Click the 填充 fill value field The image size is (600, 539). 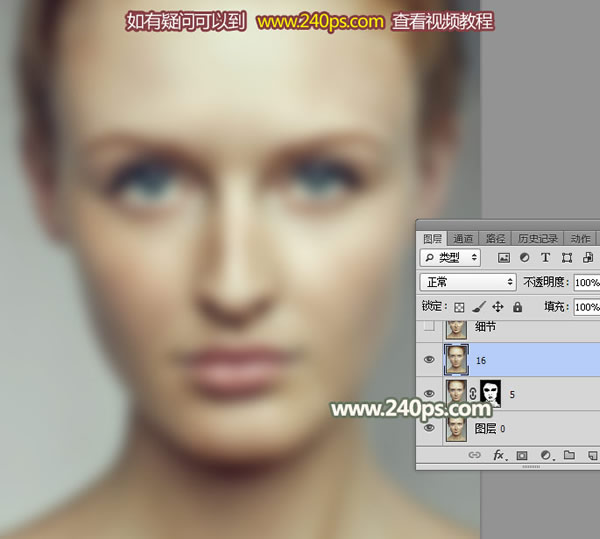587,307
